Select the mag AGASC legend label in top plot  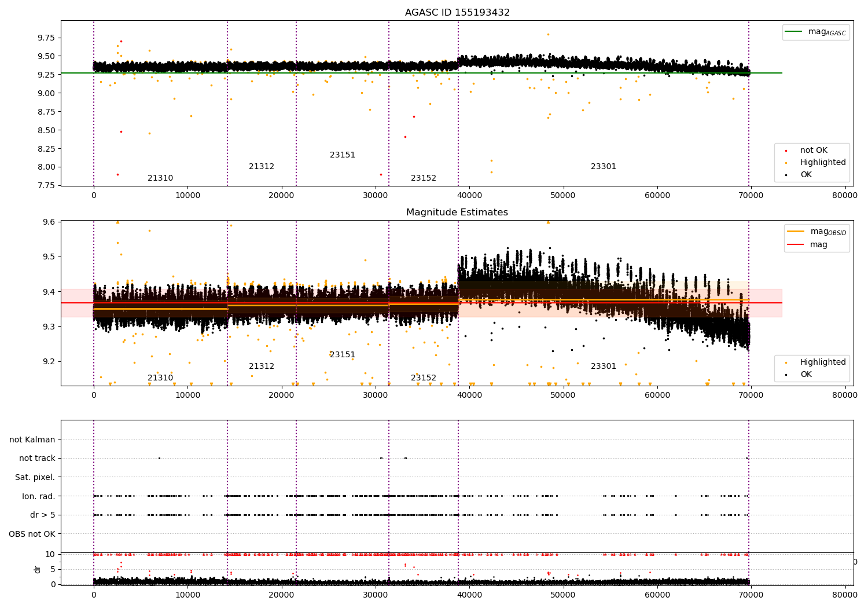pyautogui.click(x=827, y=32)
